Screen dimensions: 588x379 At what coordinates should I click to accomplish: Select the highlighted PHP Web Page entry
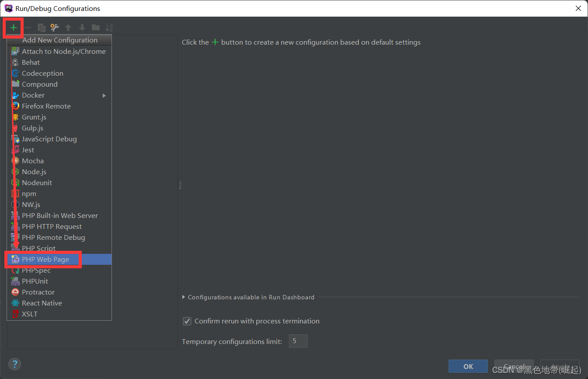tap(59, 259)
